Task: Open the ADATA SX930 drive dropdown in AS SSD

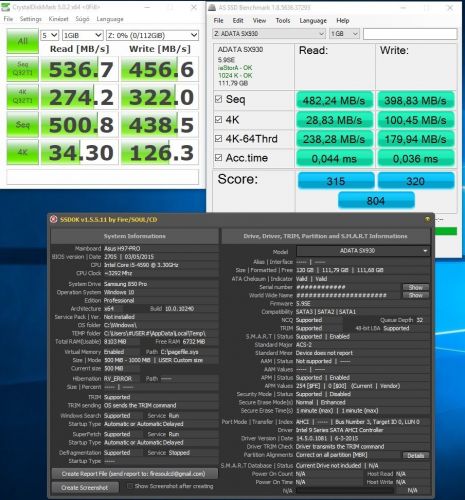Action: coord(269,34)
